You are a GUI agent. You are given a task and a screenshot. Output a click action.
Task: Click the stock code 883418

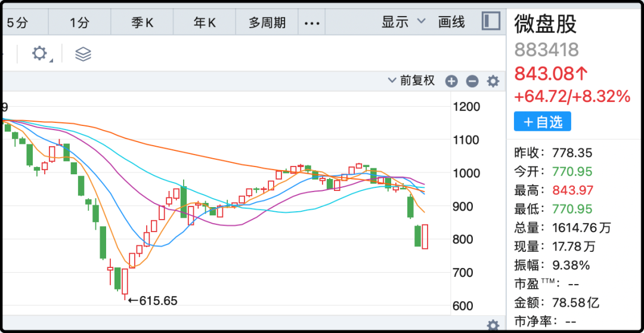point(546,50)
